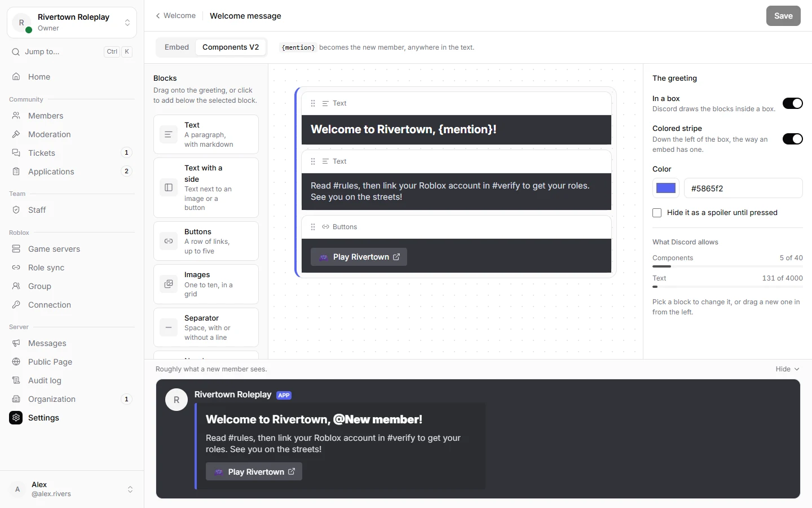Open the Group sidebar item

pos(72,286)
